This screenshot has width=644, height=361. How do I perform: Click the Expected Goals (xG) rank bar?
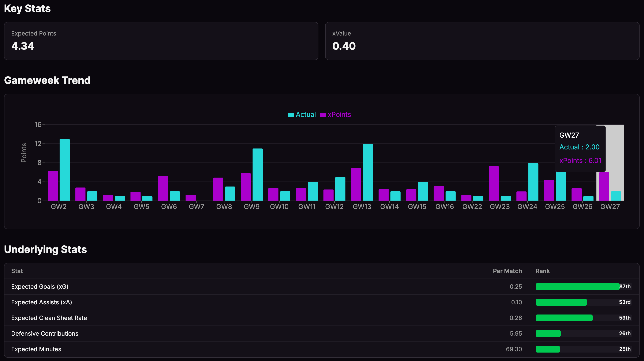(x=577, y=287)
